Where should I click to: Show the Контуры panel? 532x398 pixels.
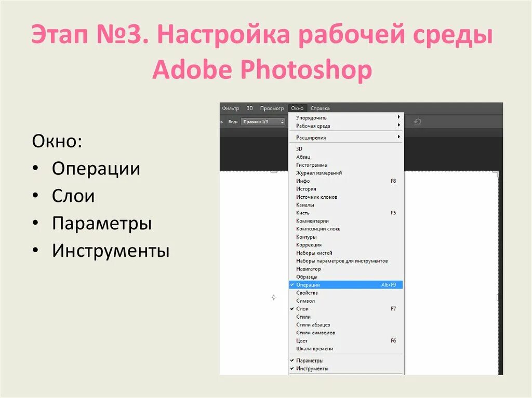pos(346,237)
